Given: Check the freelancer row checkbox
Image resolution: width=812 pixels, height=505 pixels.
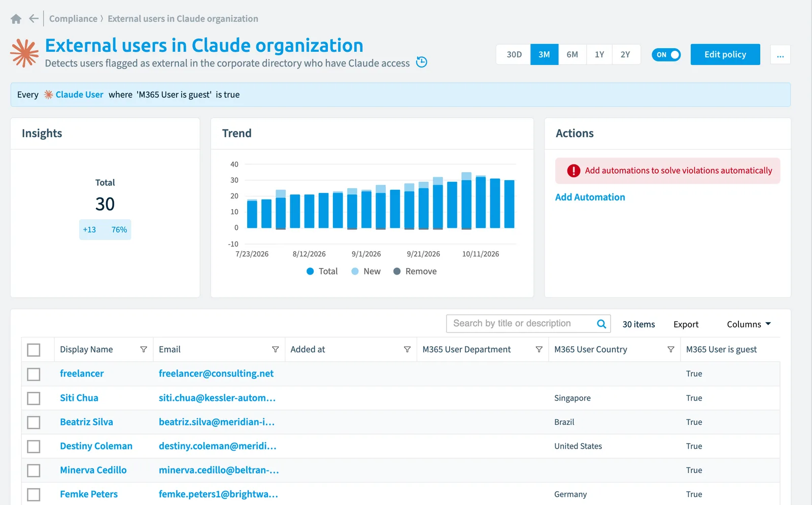Looking at the screenshot, I should pos(33,374).
